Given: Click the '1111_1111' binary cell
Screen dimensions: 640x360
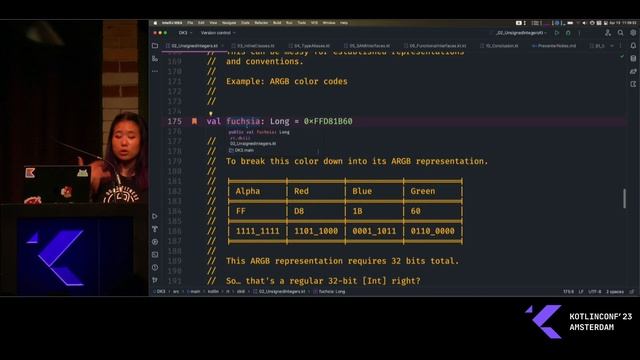Looking at the screenshot, I should tap(258, 231).
